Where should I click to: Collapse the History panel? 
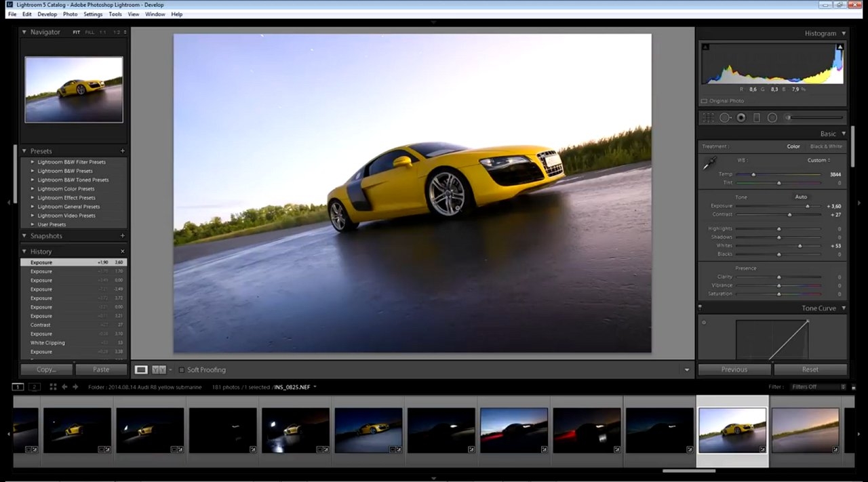(24, 252)
